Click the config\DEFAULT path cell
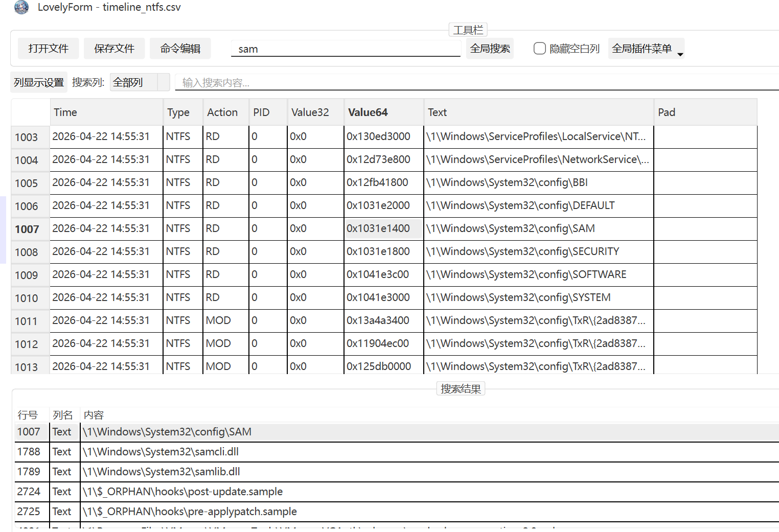 tap(539, 205)
